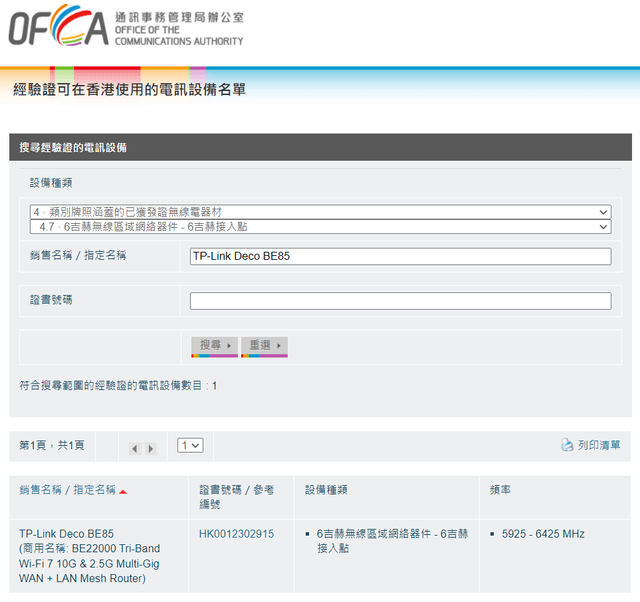Sort by 銷售名稱 / 指定名稱 column header
640x602 pixels.
click(67, 490)
